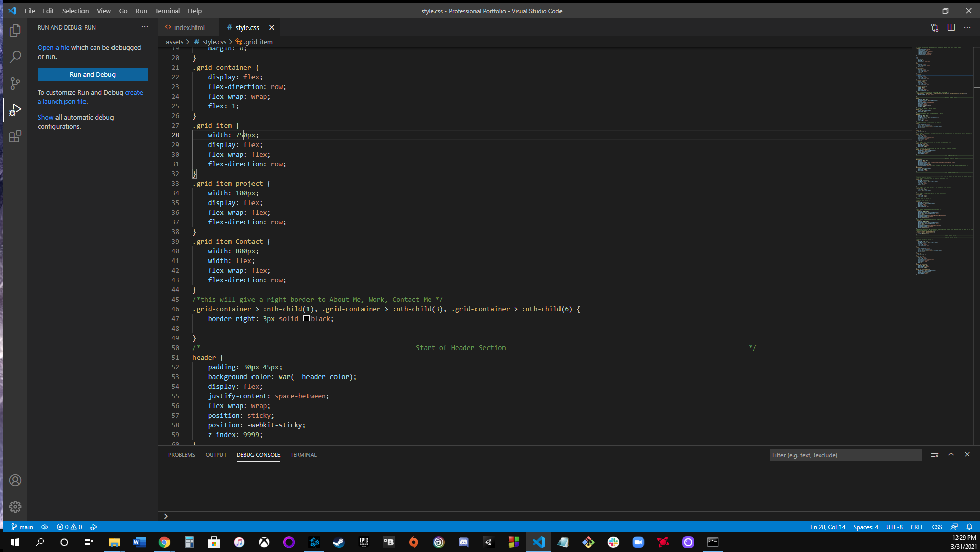
Task: Open the Run and Debug views dropdown ellipsis
Action: click(x=145, y=27)
